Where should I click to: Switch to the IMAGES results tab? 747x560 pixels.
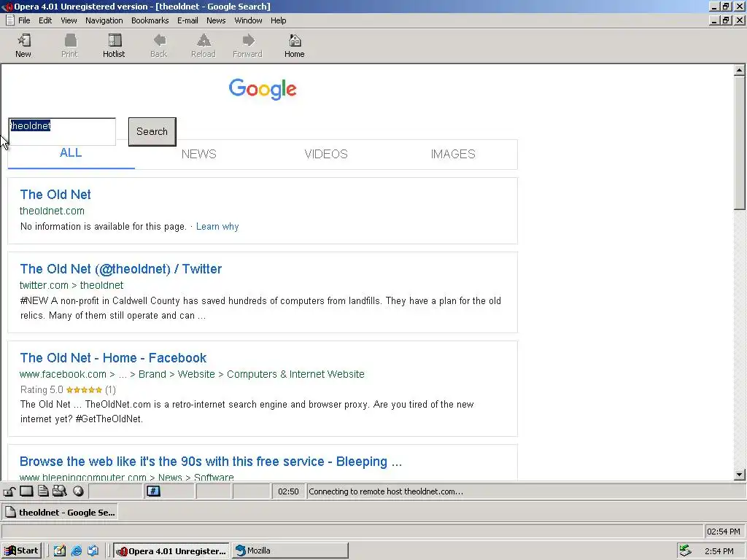(453, 154)
